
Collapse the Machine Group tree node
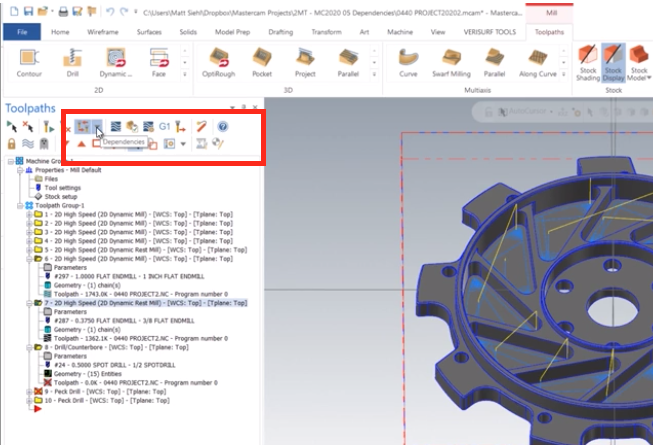[11, 161]
